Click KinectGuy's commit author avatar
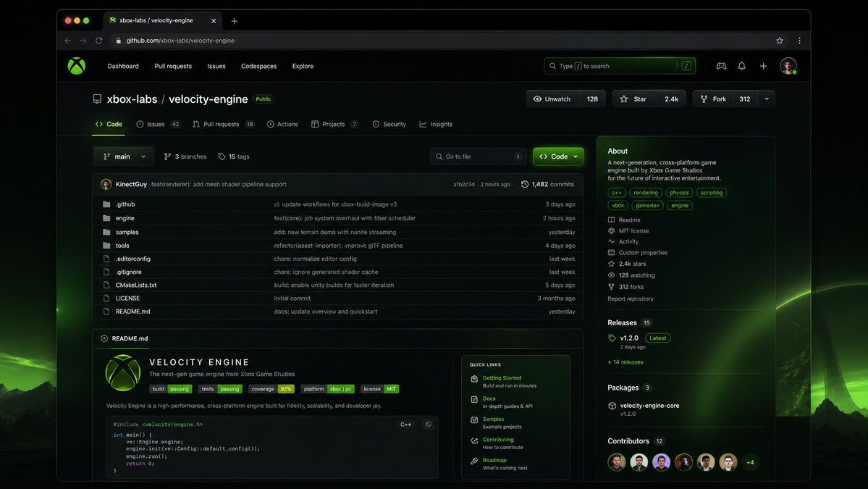Image resolution: width=868 pixels, height=489 pixels. [106, 185]
